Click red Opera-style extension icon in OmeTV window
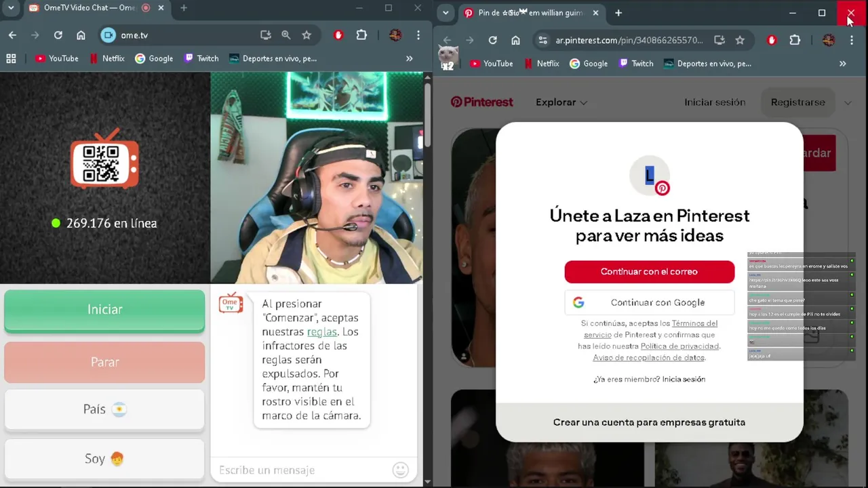This screenshot has width=868, height=488. pos(338,35)
